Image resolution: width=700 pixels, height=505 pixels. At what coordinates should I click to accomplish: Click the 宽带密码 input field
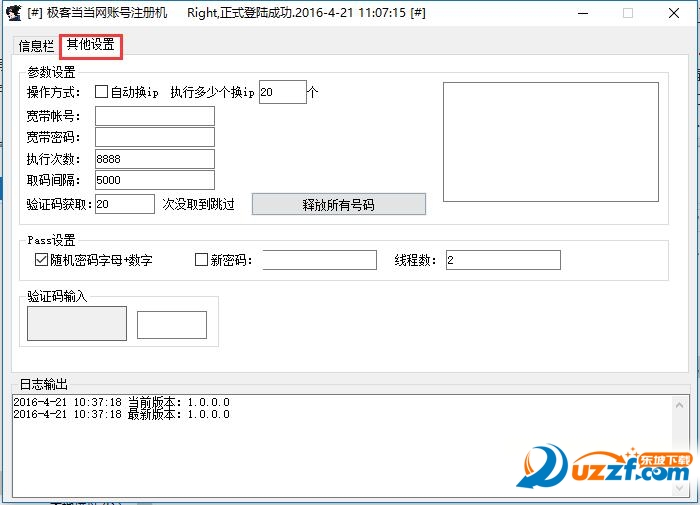(x=154, y=137)
